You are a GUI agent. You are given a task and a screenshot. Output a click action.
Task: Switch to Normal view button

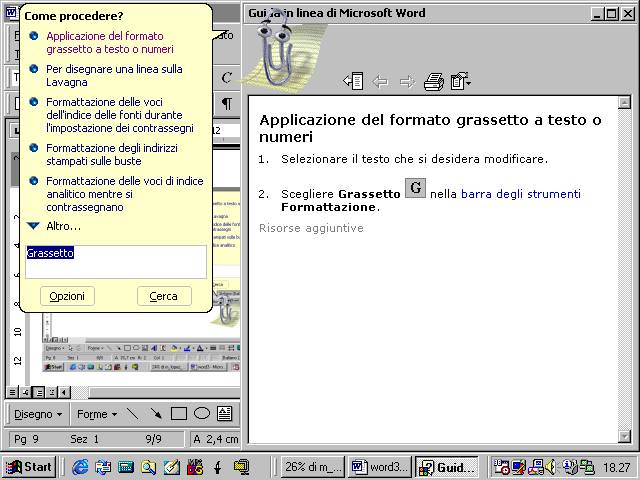click(12, 392)
